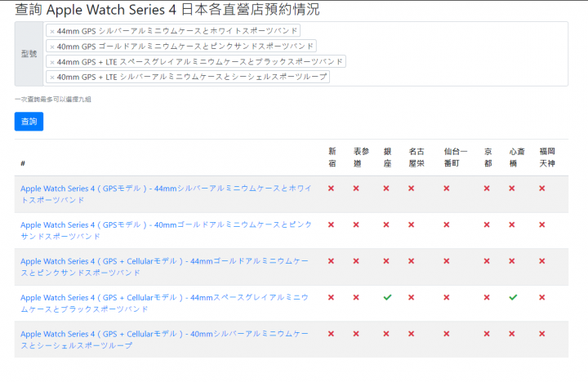588x382 pixels.
Task: Click red X for 心斎橋 in Cellular 44mm ゴールド row
Action: [x=512, y=261]
